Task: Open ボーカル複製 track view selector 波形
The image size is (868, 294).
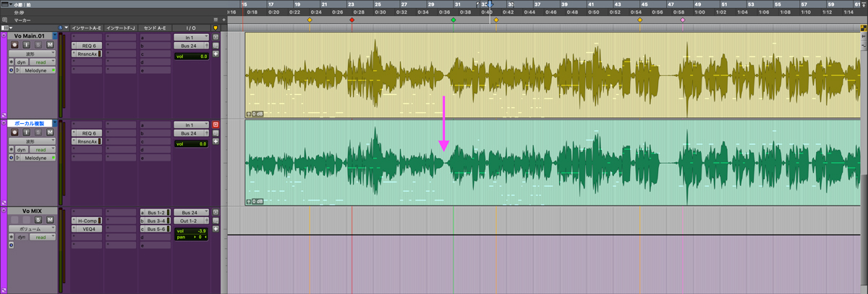Action: coord(32,141)
